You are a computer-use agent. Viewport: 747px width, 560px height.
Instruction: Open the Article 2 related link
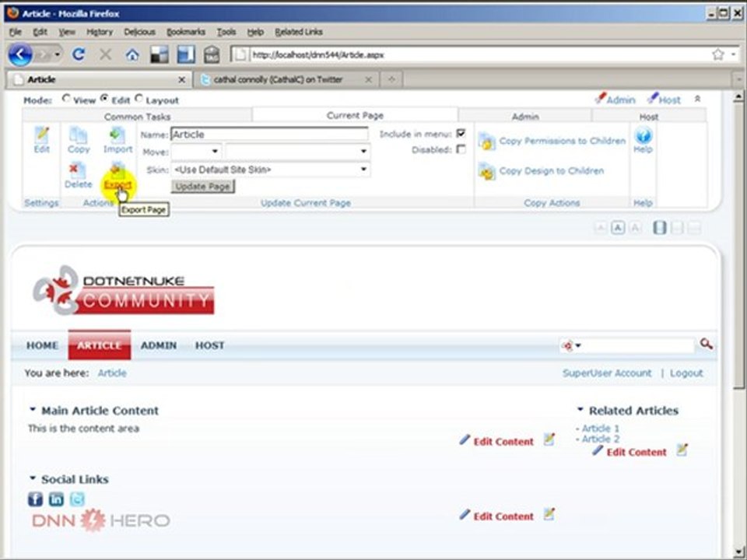tap(600, 439)
